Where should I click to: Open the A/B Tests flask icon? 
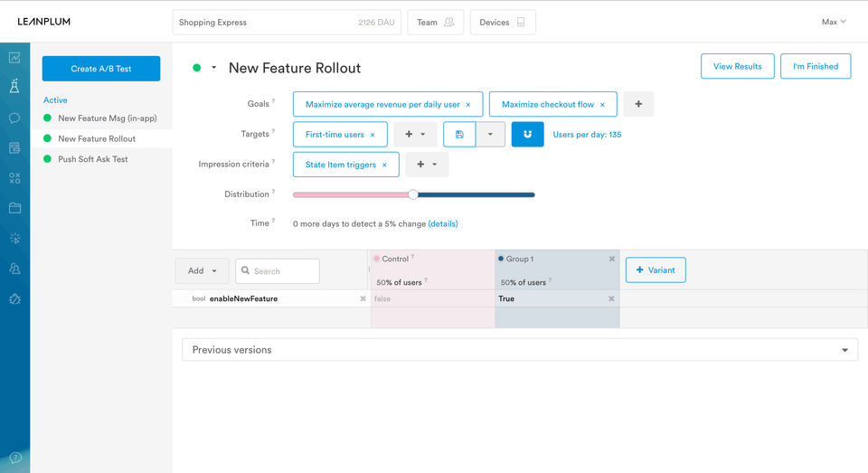click(x=14, y=87)
